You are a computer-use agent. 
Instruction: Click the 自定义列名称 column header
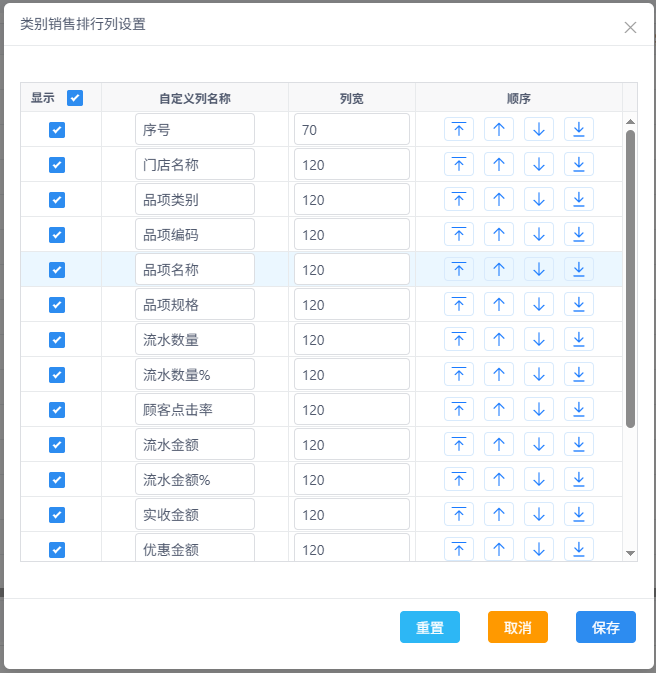pos(195,98)
